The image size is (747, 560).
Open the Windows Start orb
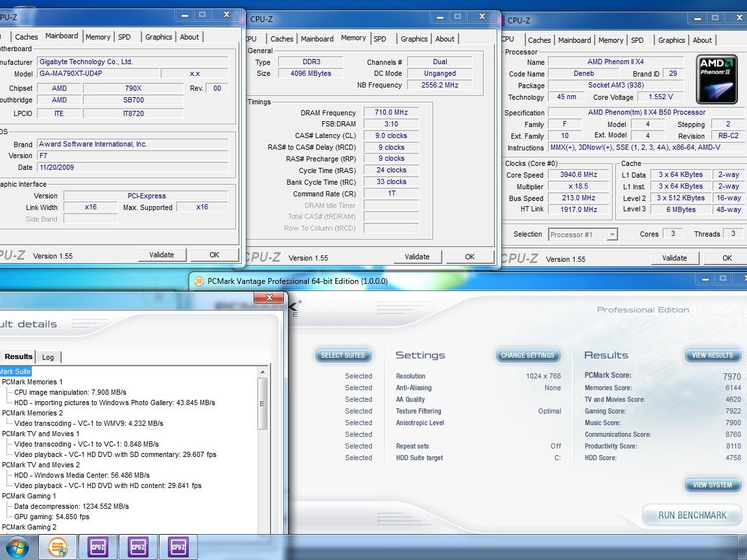tap(16, 548)
